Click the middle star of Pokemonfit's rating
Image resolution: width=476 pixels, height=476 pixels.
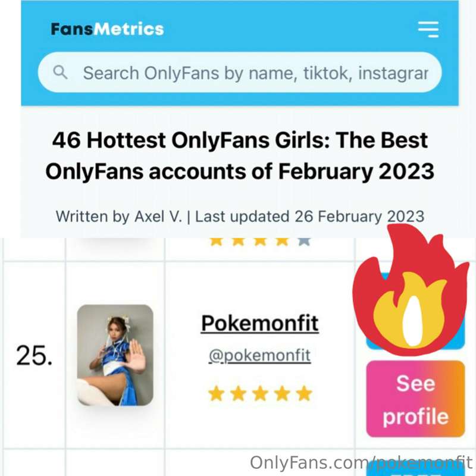(260, 393)
